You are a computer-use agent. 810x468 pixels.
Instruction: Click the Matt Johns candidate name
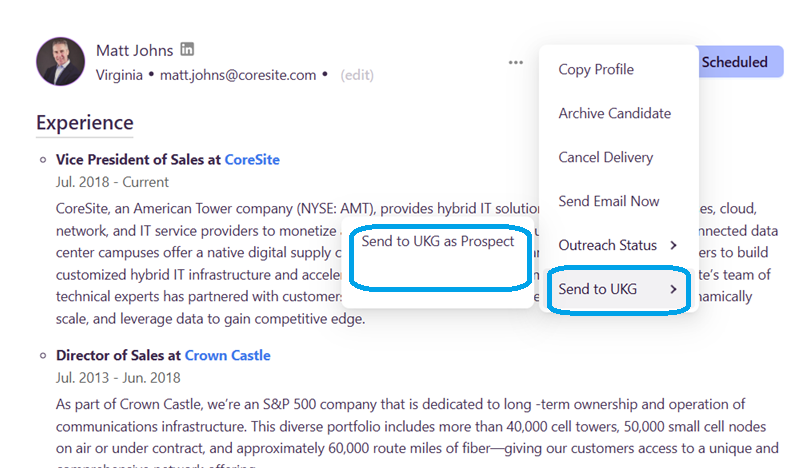(134, 50)
